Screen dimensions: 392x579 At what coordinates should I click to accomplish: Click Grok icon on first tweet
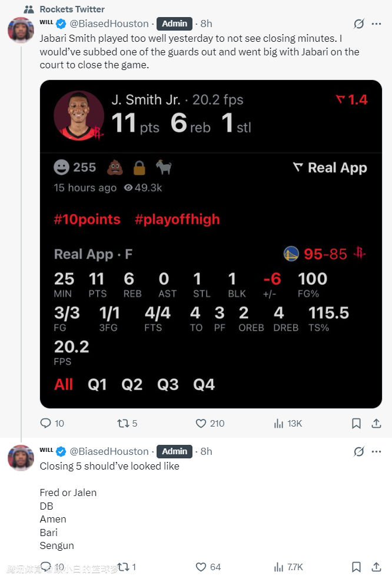[358, 24]
